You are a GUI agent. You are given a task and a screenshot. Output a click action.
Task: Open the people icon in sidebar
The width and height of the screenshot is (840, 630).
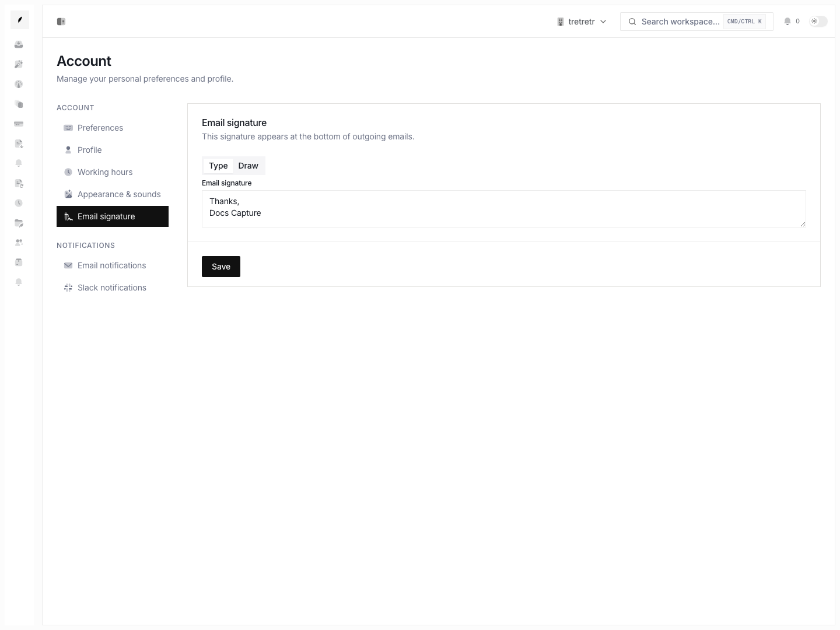[19, 243]
